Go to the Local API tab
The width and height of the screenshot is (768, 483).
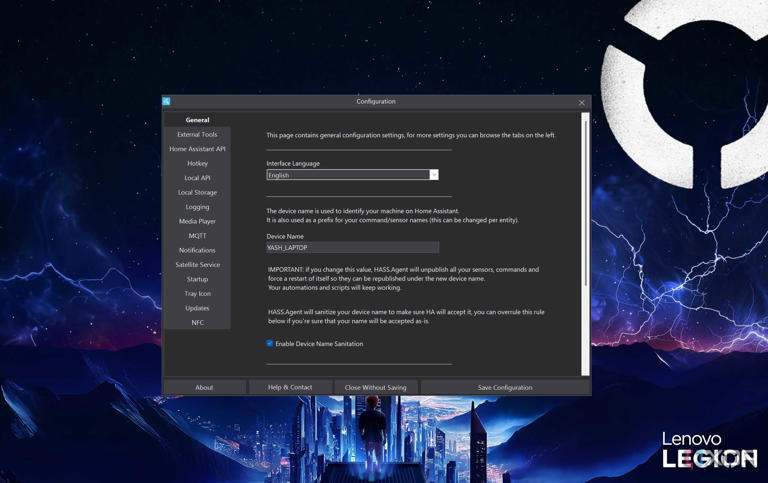click(197, 178)
